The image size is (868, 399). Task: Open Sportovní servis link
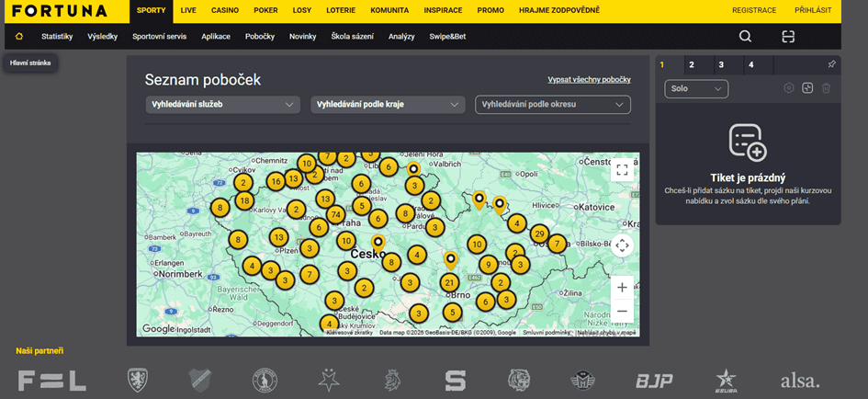tap(160, 37)
